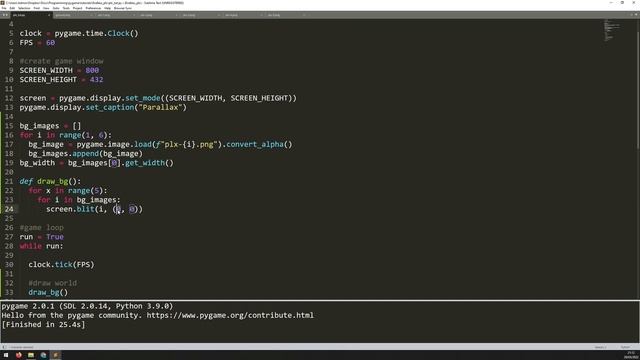The height and width of the screenshot is (360, 640).
Task: Open the Windows Start menu
Action: pos(6,355)
